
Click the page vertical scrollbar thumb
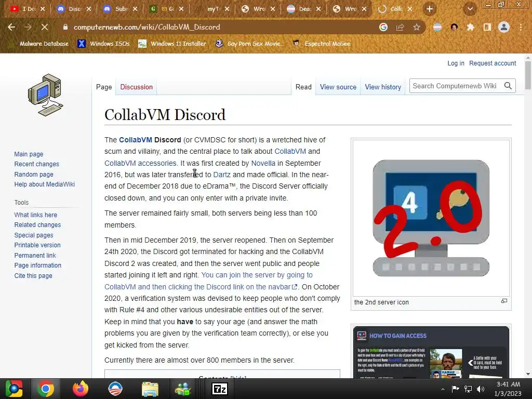(x=528, y=75)
